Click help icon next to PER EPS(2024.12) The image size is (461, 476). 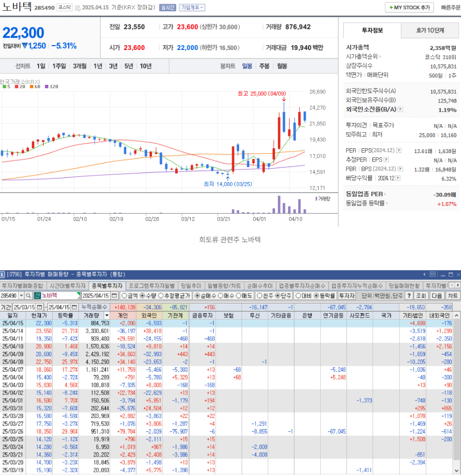coord(399,150)
